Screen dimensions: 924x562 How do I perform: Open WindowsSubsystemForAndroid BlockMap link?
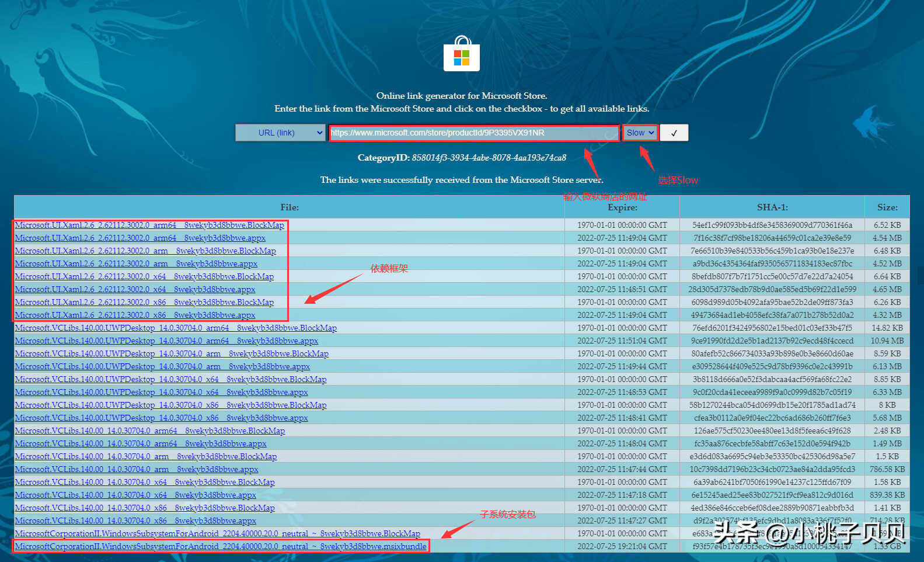pos(218,533)
